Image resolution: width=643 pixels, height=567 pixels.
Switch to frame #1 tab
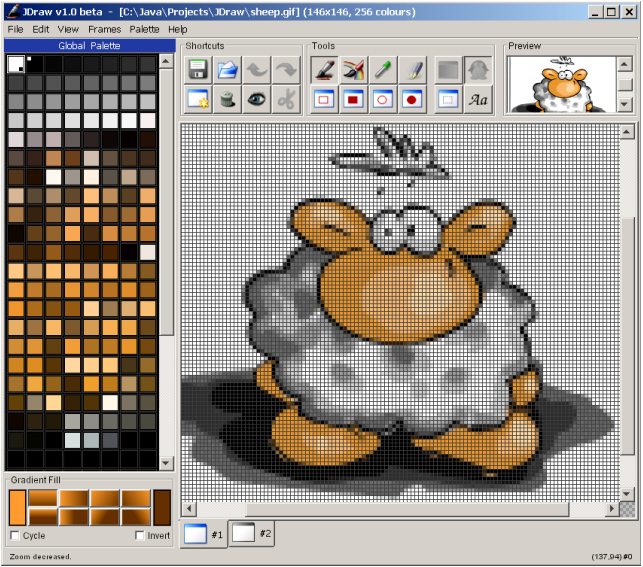pyautogui.click(x=204, y=534)
